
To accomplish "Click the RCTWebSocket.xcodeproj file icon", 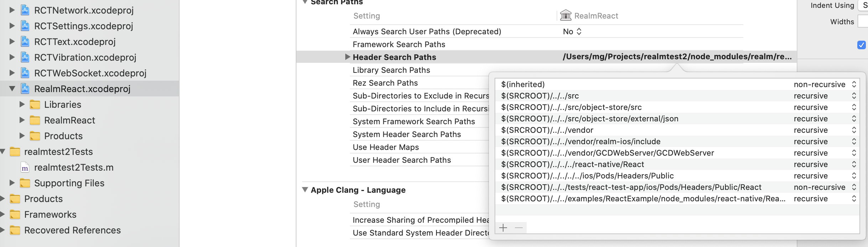I will click(x=25, y=73).
